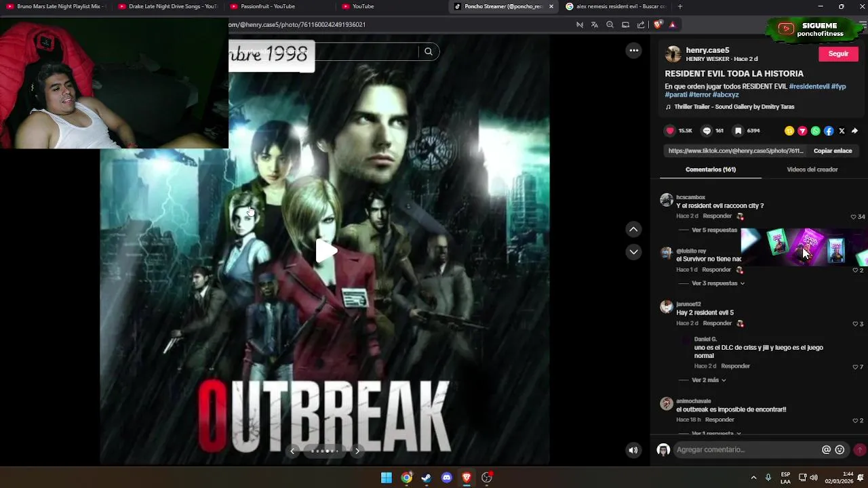
Task: Open Thriller Trailer sound link
Action: (734, 107)
